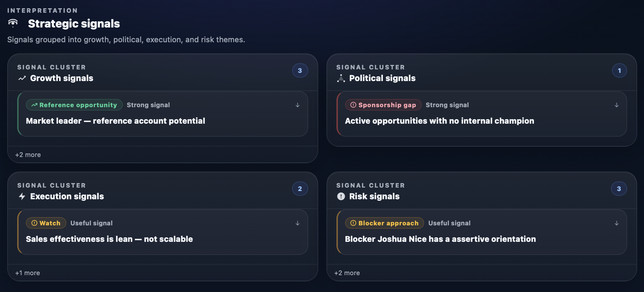Show 2 more Growth signals

click(28, 155)
